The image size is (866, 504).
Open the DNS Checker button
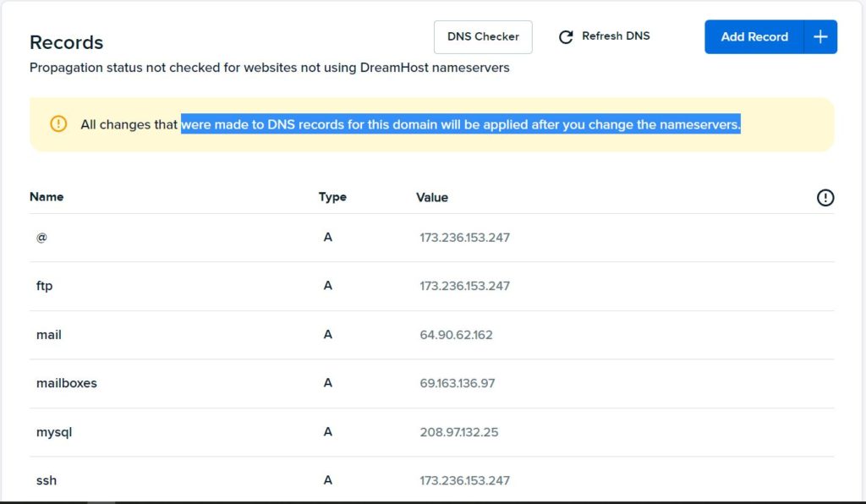(x=483, y=37)
